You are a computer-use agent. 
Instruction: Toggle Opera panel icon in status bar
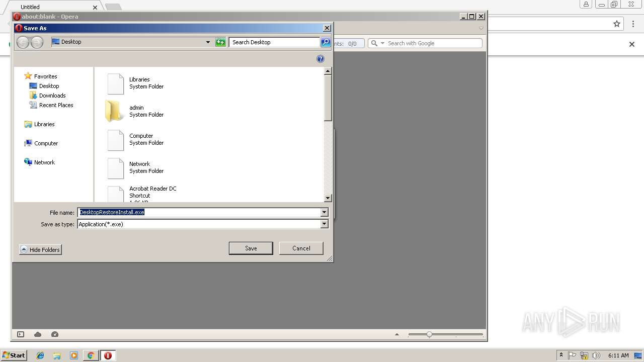pyautogui.click(x=21, y=334)
